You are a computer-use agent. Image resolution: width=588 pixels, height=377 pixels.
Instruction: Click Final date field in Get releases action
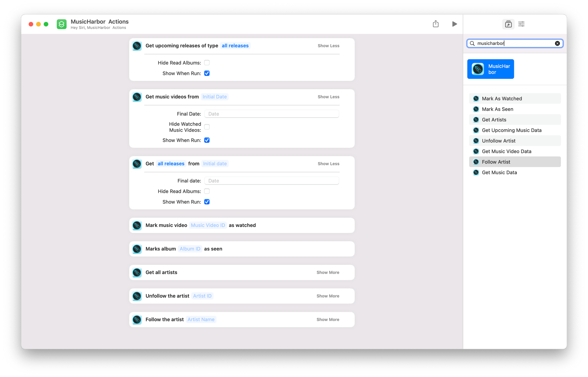272,180
